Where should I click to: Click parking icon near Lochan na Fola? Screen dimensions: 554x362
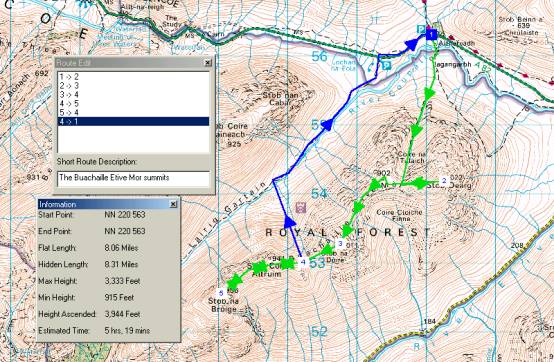click(x=387, y=65)
